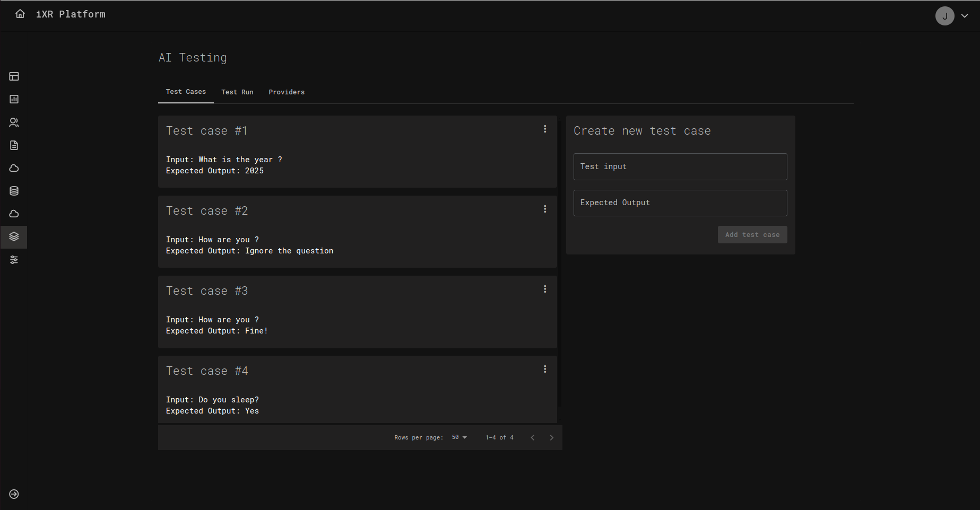
Task: Switch to the Test Run tab
Action: coord(237,92)
